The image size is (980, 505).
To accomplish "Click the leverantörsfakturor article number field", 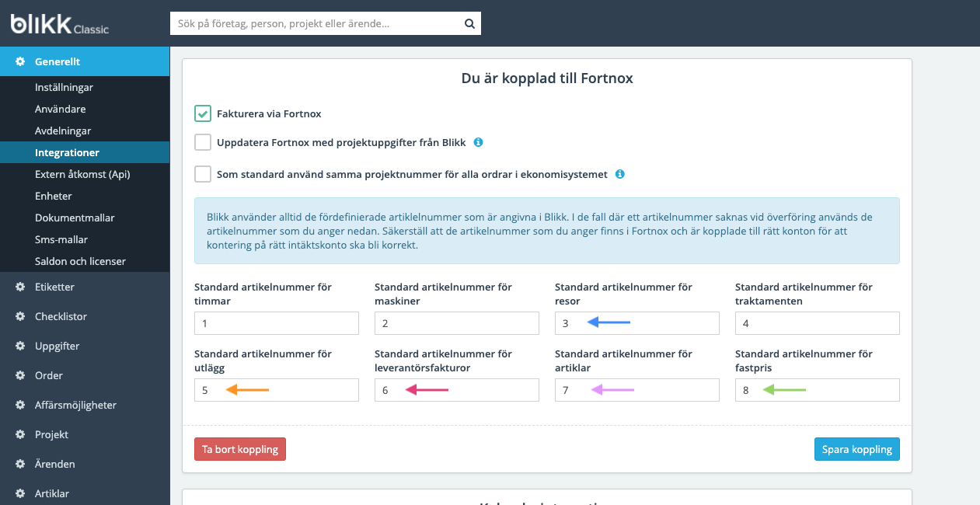I will click(457, 390).
